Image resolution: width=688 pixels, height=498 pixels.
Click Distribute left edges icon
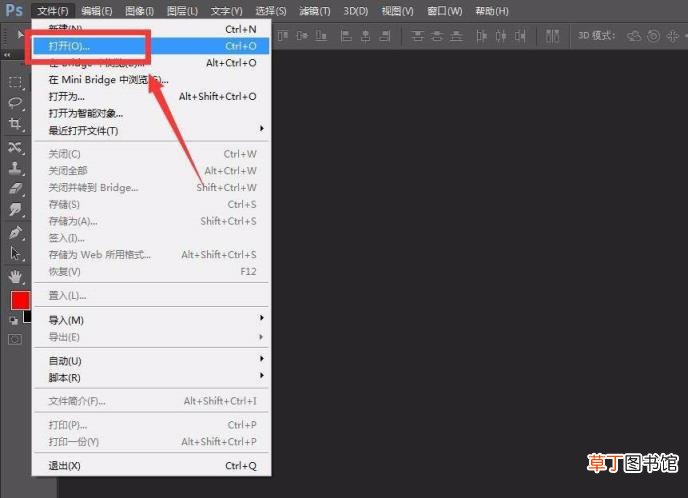481,36
